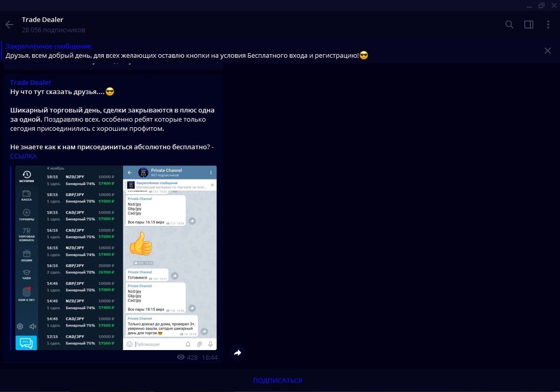The width and height of the screenshot is (560, 392).
Task: Follow the 'ССЫЛКА' link in the post
Action: (23, 156)
